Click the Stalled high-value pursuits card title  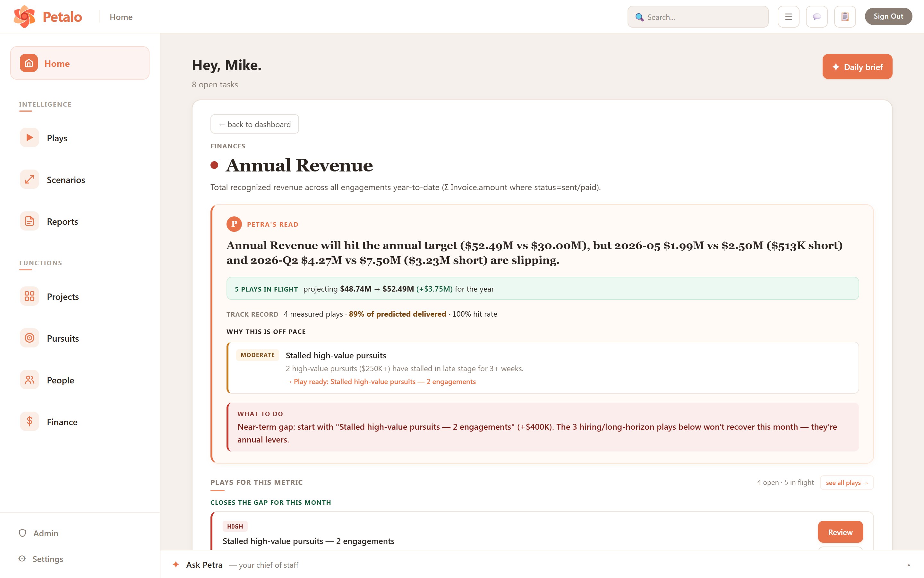[336, 355]
